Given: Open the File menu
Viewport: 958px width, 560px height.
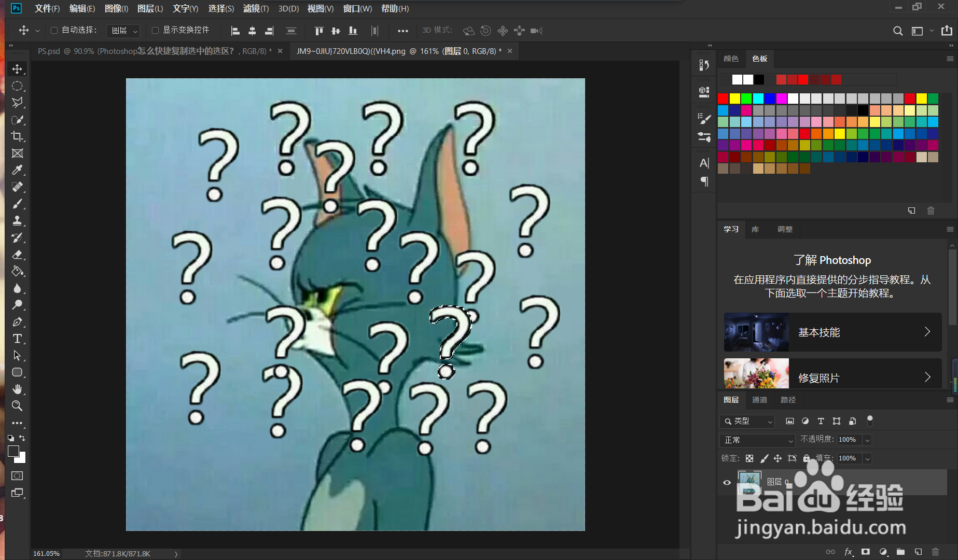Looking at the screenshot, I should [47, 9].
